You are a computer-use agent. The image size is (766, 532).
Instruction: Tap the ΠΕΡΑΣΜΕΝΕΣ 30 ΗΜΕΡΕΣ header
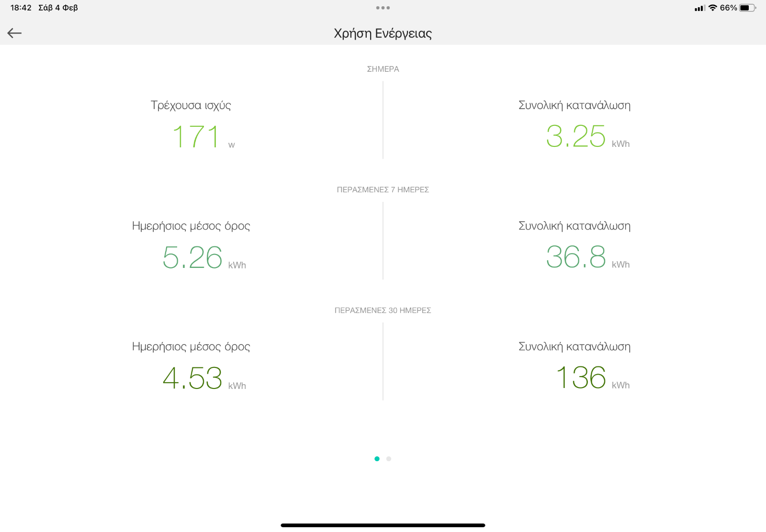point(383,310)
